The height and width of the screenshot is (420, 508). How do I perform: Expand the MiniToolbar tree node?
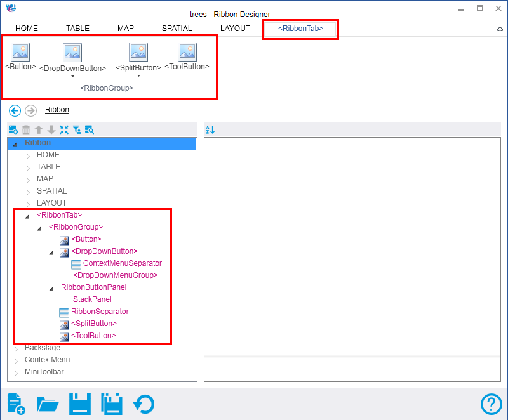(16, 373)
